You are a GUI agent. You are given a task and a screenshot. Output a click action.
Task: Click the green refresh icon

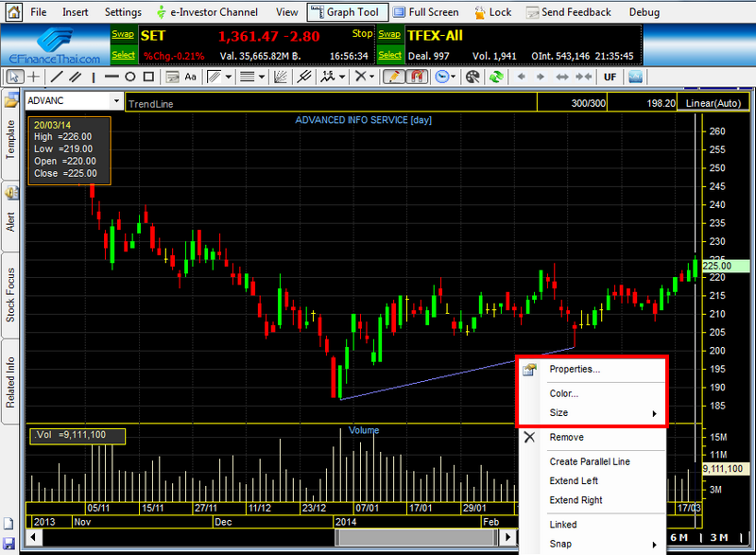click(496, 77)
